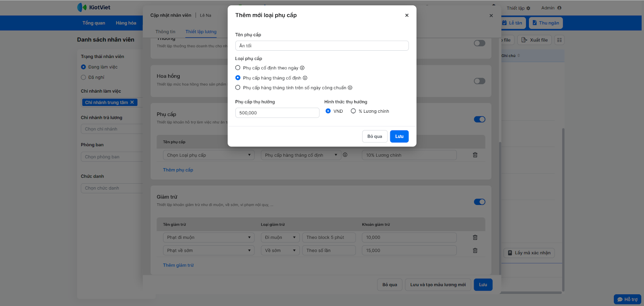Open the 'Chọn Loại phụ cấp' dropdown
644x306 pixels.
[x=208, y=155]
